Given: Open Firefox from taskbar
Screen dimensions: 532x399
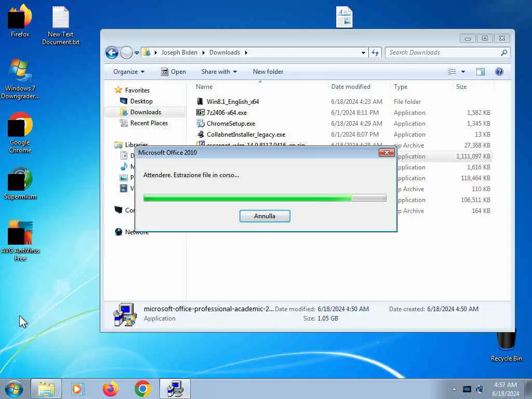Looking at the screenshot, I should click(x=110, y=389).
